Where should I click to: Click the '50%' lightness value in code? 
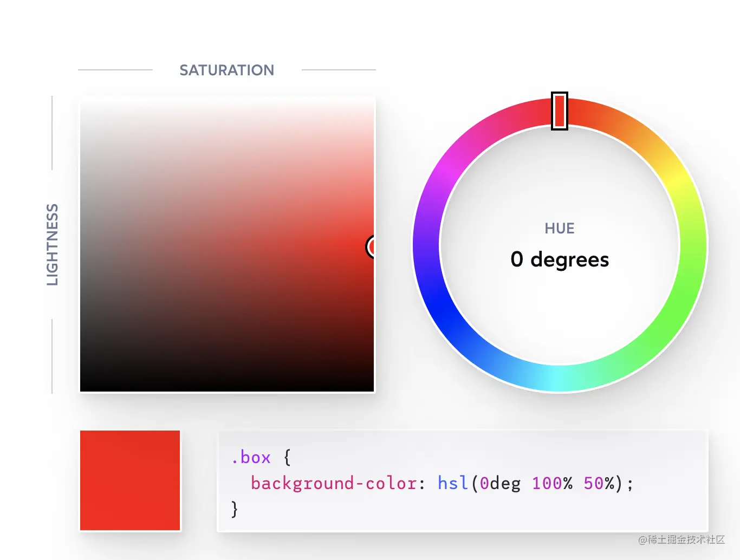(x=599, y=483)
